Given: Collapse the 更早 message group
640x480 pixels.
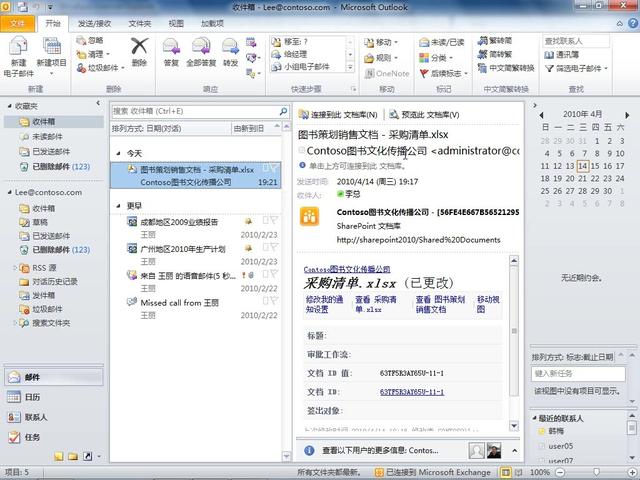Looking at the screenshot, I should pos(118,206).
